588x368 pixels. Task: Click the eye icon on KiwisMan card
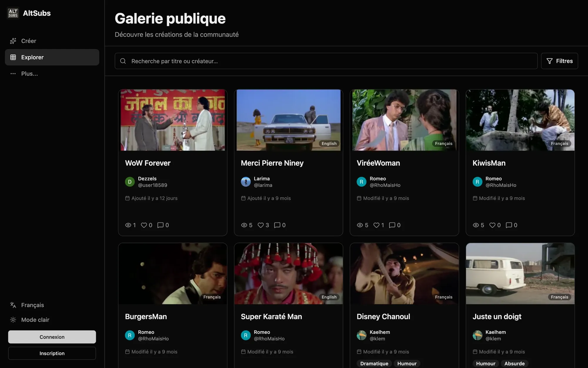[476, 225]
